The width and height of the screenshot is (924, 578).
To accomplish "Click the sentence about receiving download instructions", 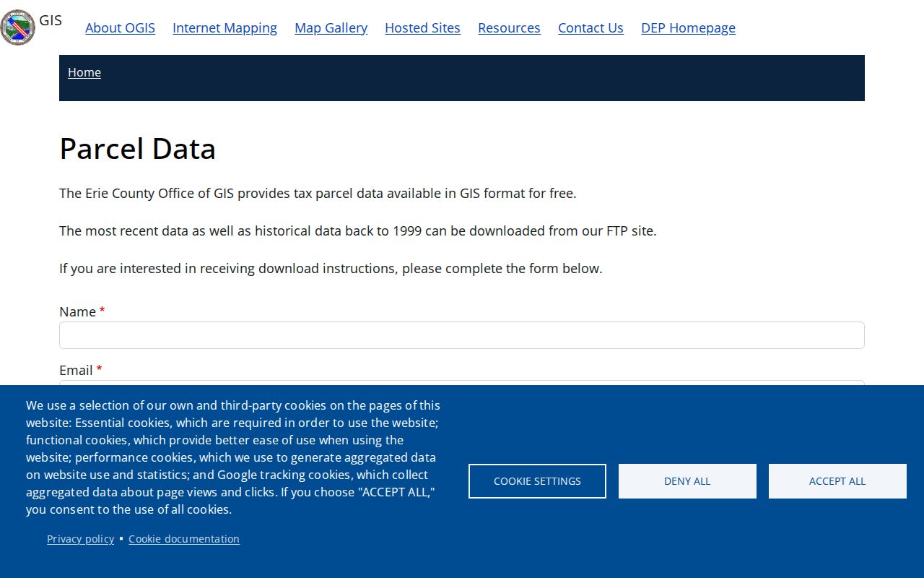I will pos(331,269).
